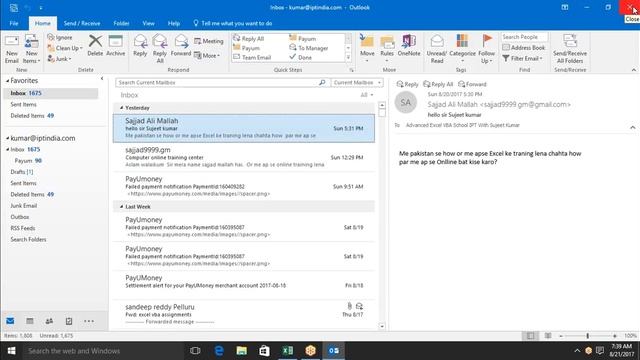Switch to the Send / Receive tab
640x360 pixels.
point(82,23)
